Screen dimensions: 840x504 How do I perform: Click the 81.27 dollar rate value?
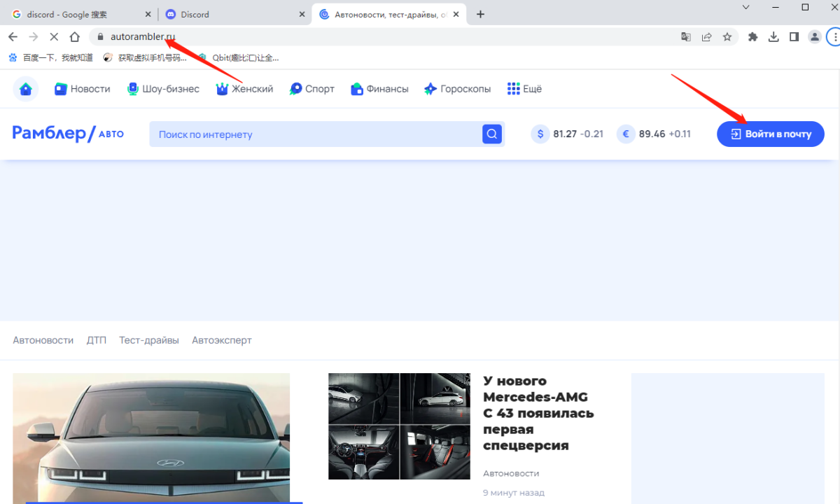click(565, 134)
